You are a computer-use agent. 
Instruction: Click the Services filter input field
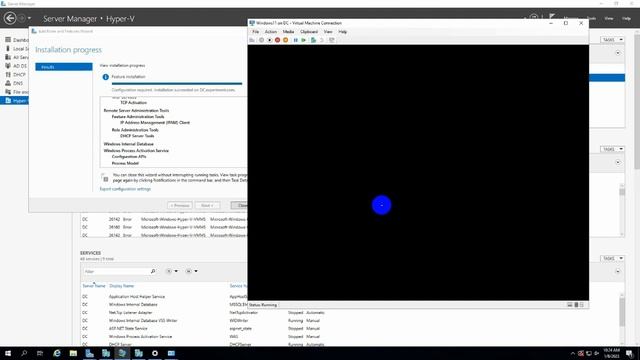116,271
